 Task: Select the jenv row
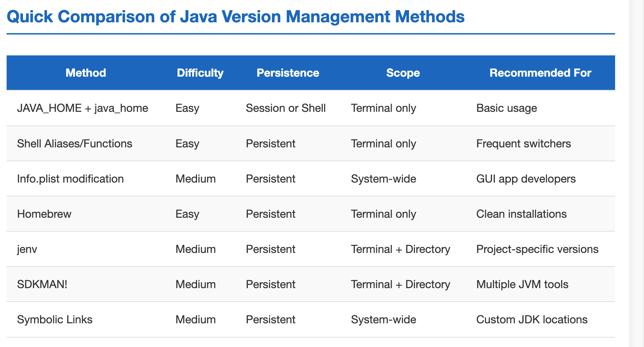tap(26, 249)
